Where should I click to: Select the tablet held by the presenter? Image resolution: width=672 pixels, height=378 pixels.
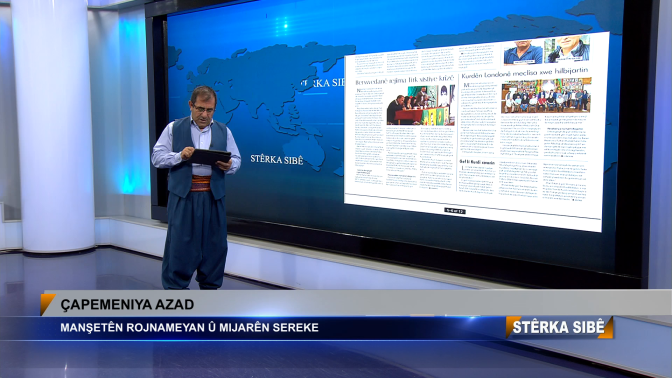pyautogui.click(x=209, y=156)
